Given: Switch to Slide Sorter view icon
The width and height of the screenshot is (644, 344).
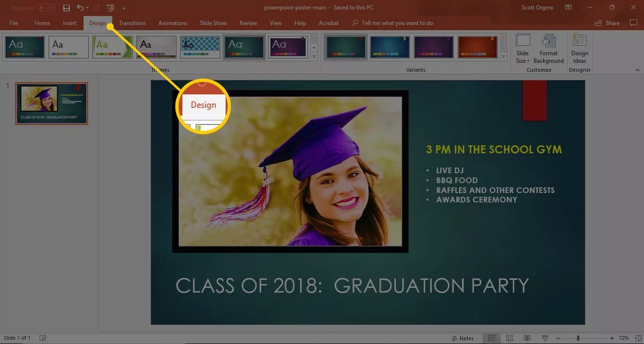Looking at the screenshot, I should (510, 338).
